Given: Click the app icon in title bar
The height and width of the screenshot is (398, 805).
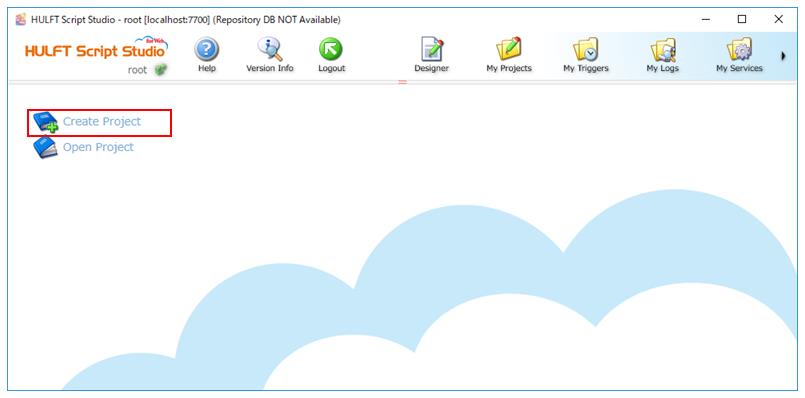Looking at the screenshot, I should 21,20.
